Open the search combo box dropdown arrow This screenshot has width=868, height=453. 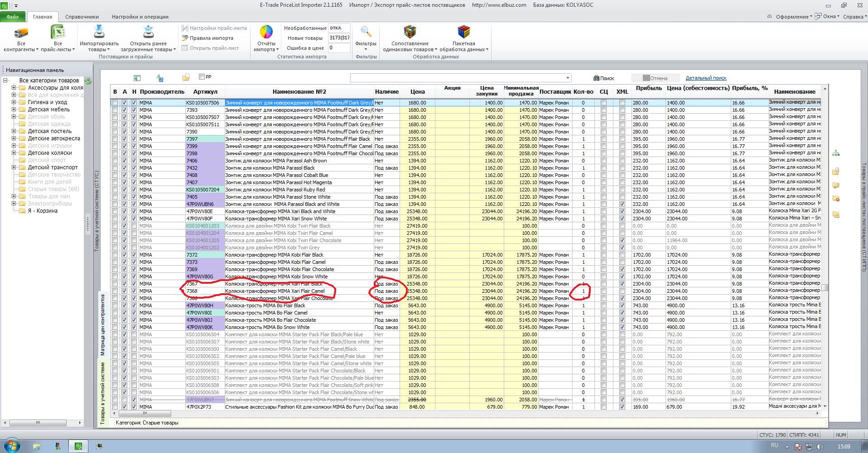click(568, 78)
